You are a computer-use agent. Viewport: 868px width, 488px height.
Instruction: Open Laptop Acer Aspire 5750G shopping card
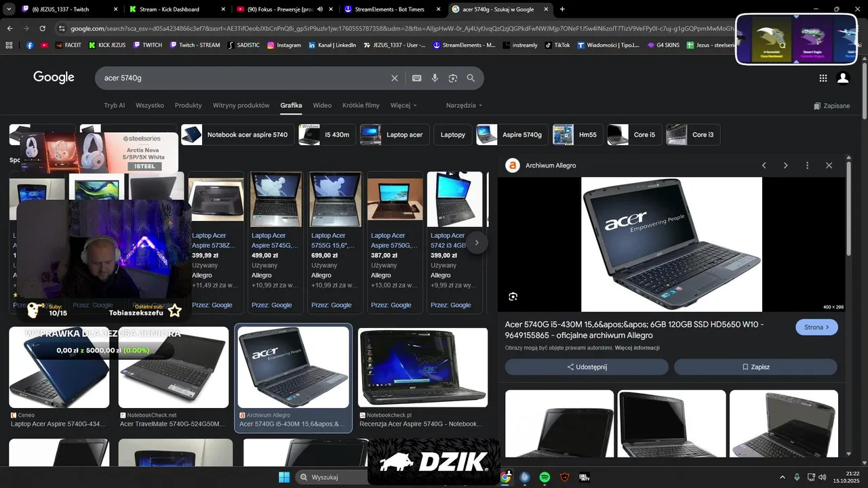[395, 242]
